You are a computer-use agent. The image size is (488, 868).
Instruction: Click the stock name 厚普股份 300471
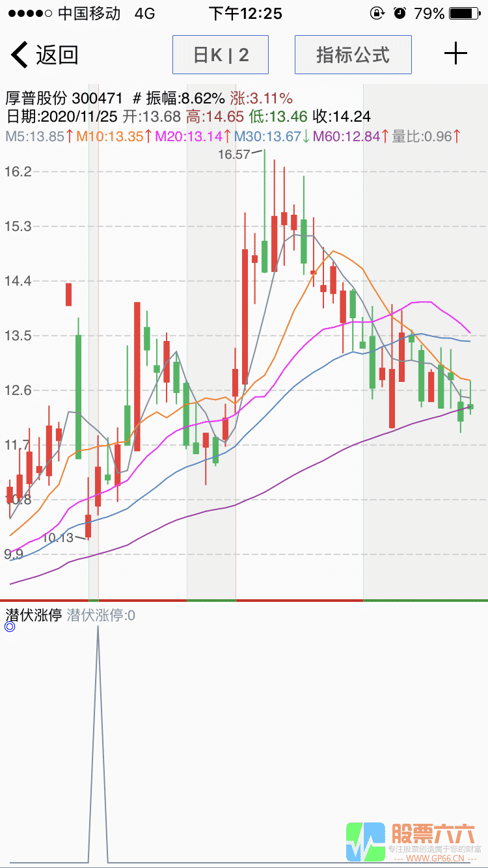pos(64,98)
